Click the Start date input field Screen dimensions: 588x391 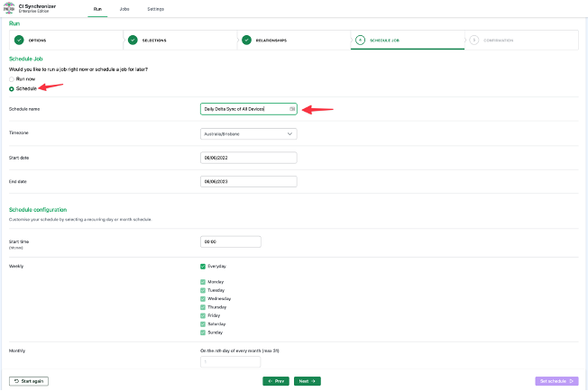point(249,158)
